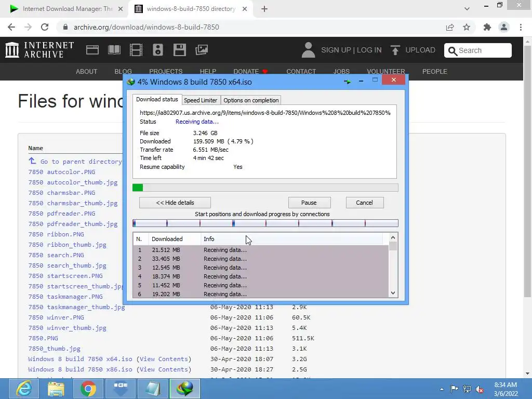Open the Texts book icon
The image size is (532, 399).
(114, 50)
